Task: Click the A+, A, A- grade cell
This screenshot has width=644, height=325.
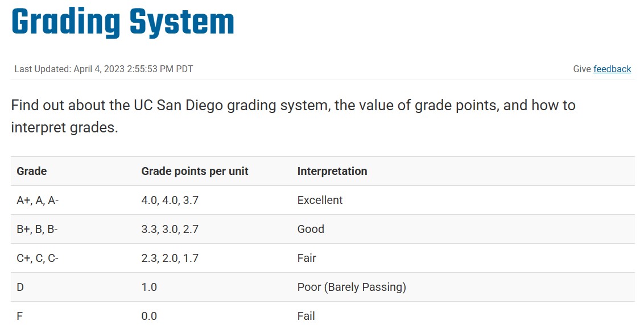Action: (x=38, y=200)
